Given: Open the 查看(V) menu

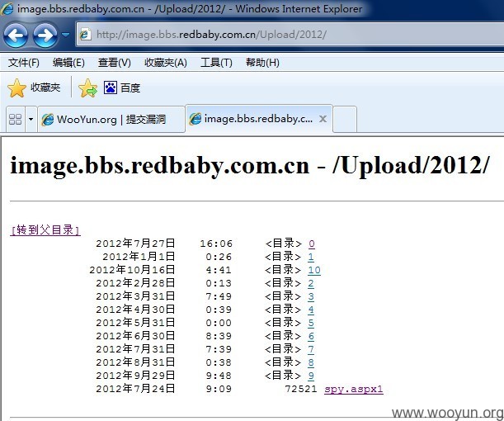Looking at the screenshot, I should point(115,63).
